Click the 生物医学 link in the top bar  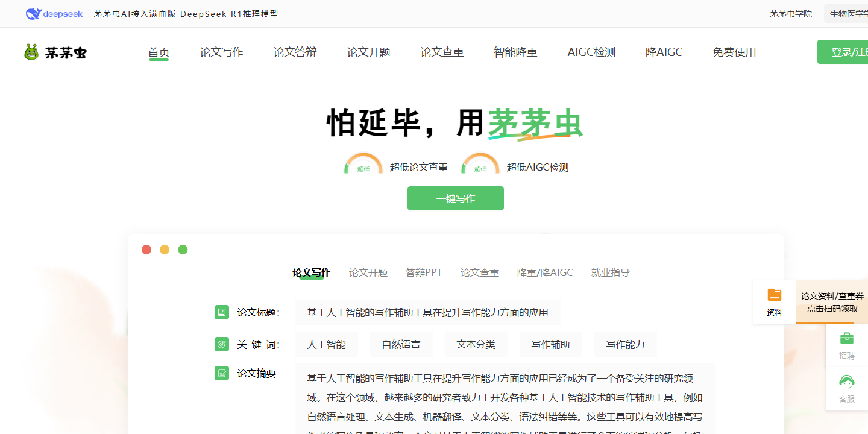(846, 14)
